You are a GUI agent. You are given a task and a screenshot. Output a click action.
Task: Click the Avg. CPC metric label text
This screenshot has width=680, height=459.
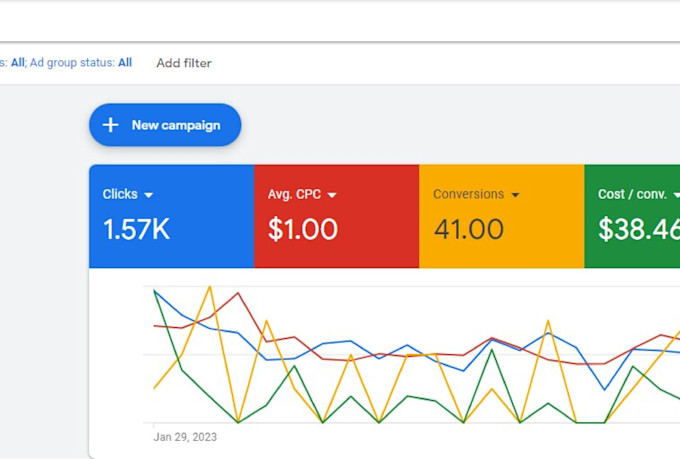point(295,194)
